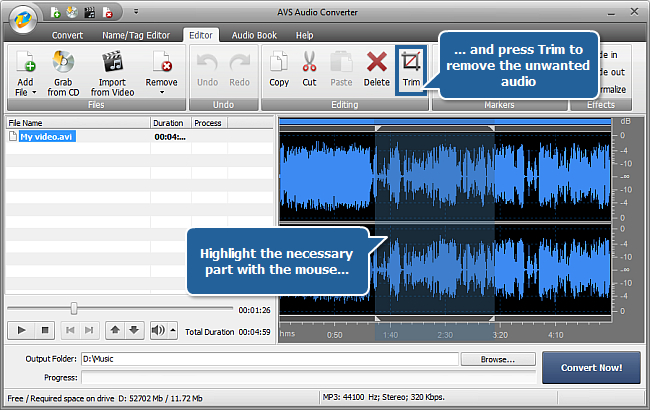Click the duration cell 00:04:... of My video.avi
Screen dimensions: 650x410
tap(170, 137)
